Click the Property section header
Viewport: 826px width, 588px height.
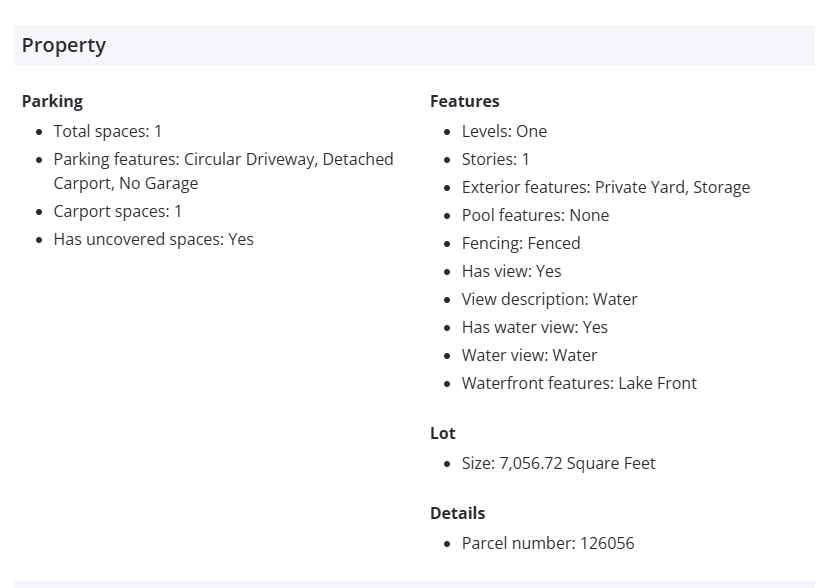coord(64,45)
